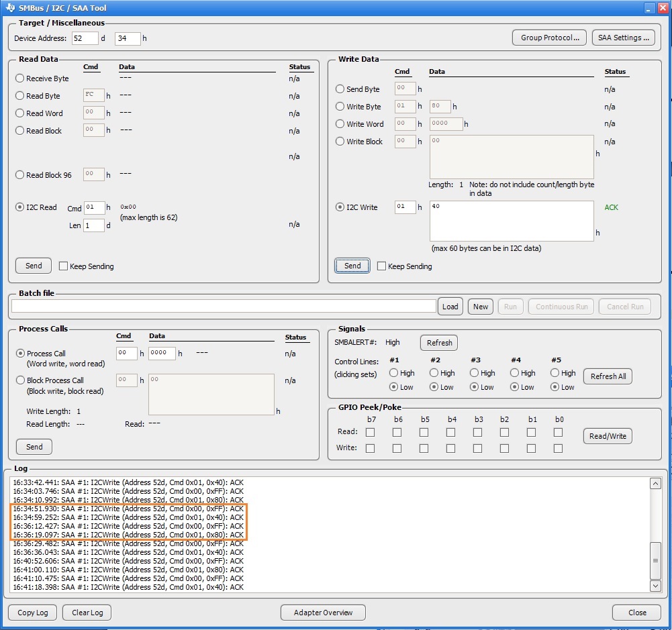Select log entry at 16:40:52.606
This screenshot has height=630, width=672.
(x=128, y=561)
